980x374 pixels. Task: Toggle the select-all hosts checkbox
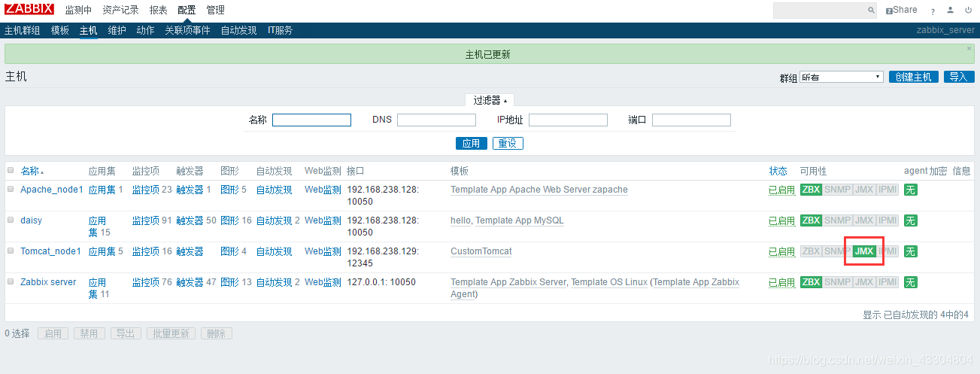coord(11,170)
